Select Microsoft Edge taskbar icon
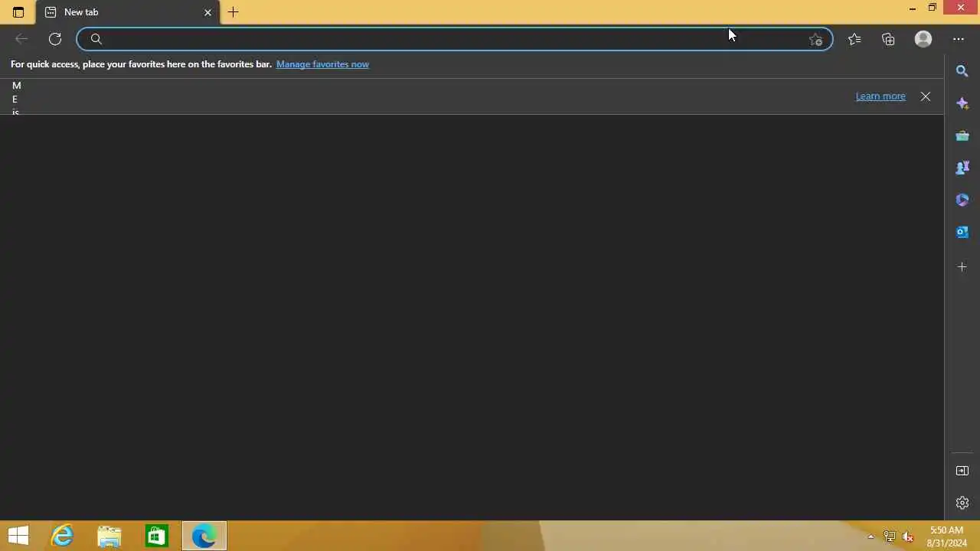This screenshot has height=551, width=980. pyautogui.click(x=204, y=536)
